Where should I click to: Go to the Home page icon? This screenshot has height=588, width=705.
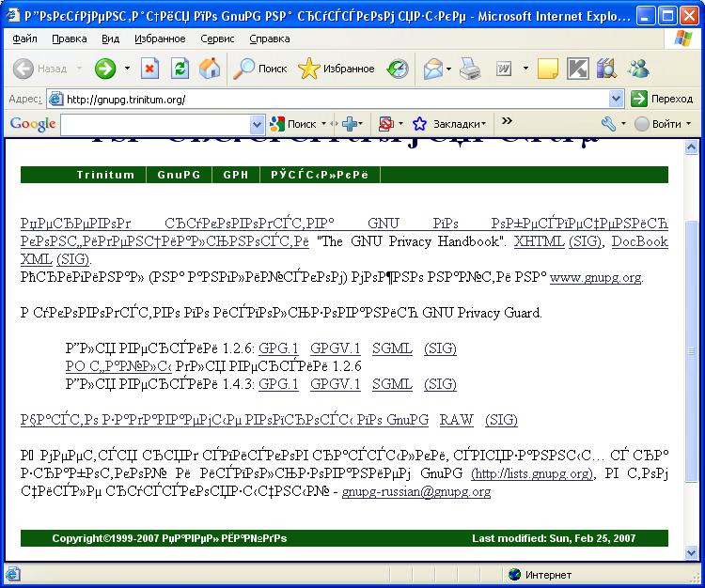click(x=210, y=69)
